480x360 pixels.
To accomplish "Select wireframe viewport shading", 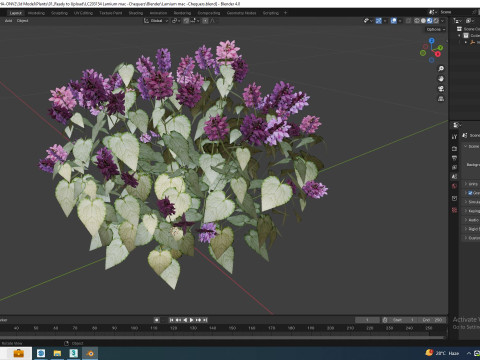I will point(417,21).
